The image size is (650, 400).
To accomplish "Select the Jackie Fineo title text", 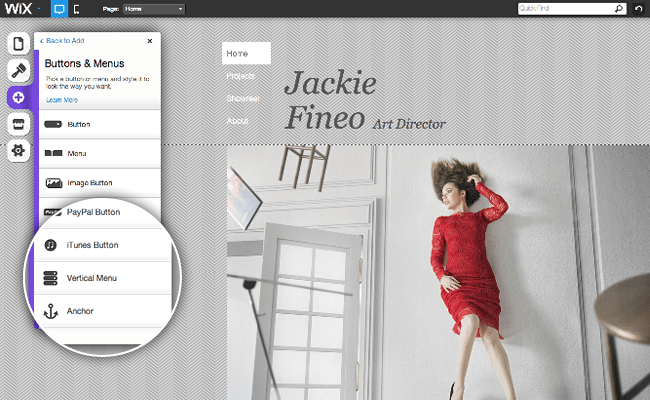I will [330, 99].
